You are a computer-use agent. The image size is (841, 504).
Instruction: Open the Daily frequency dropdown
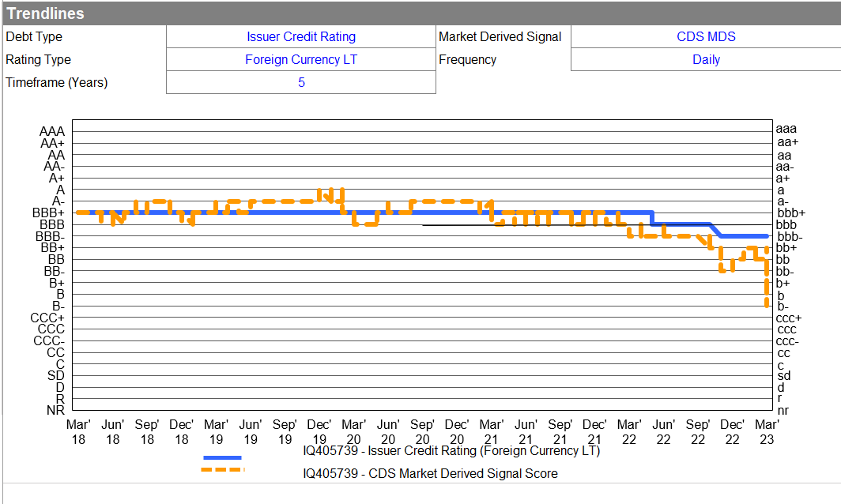705,59
